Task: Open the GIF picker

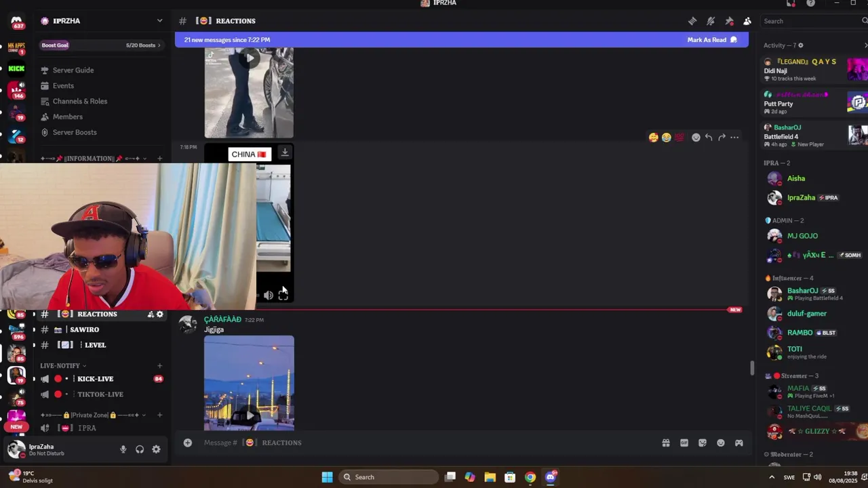Action: [x=684, y=443]
